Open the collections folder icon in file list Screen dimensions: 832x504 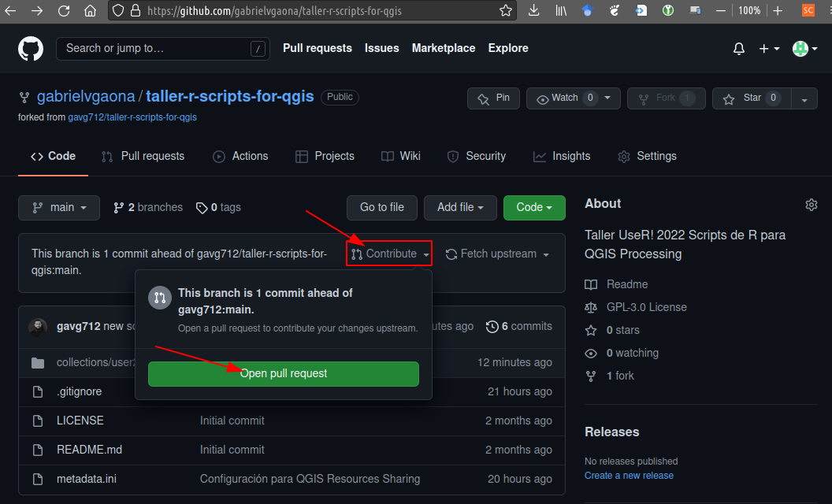[38, 362]
